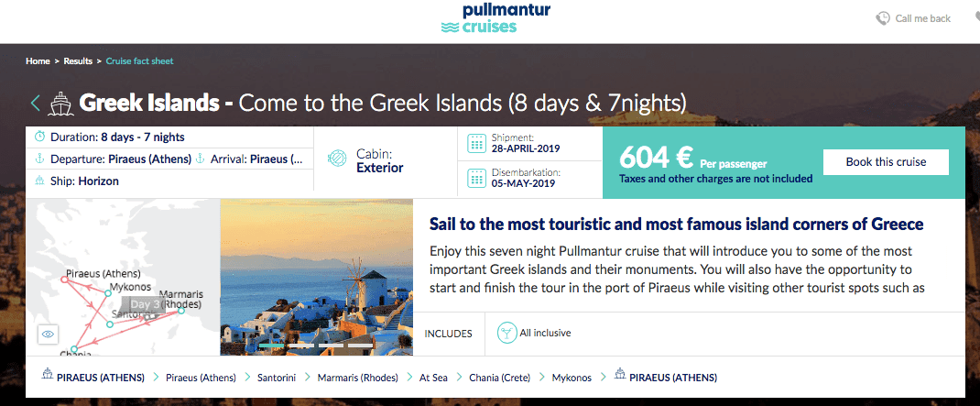Open the Home breadcrumb link
This screenshot has height=406, width=980.
pos(38,61)
